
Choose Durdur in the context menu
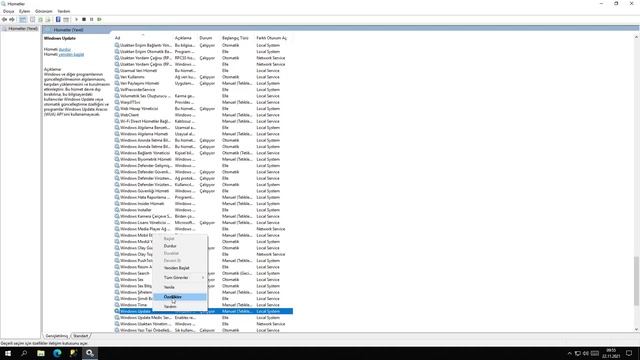click(x=180, y=246)
